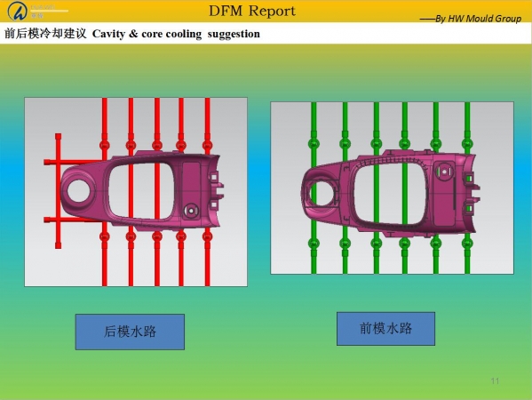The width and height of the screenshot is (532, 400).
Task: Select the DFM Report title text
Action: 252,11
